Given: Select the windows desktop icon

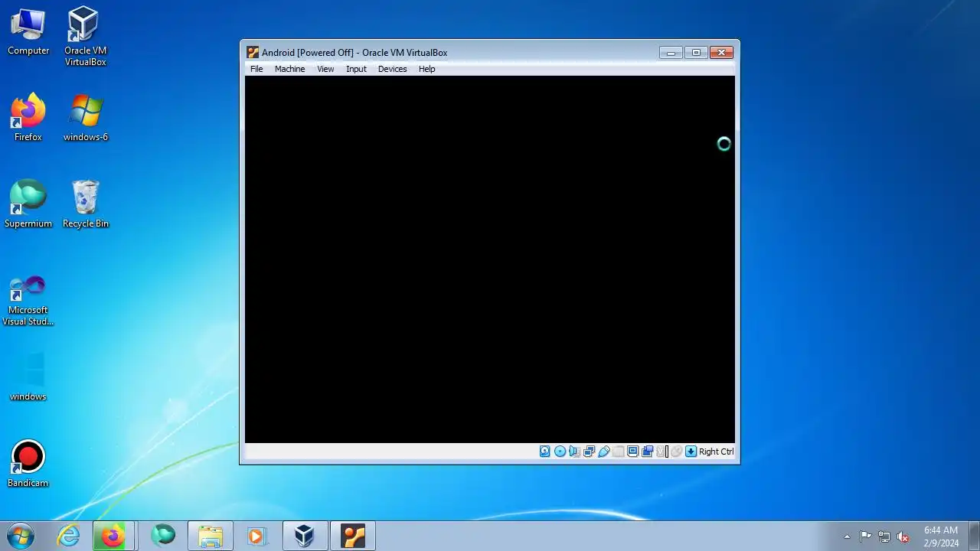Looking at the screenshot, I should tap(28, 377).
